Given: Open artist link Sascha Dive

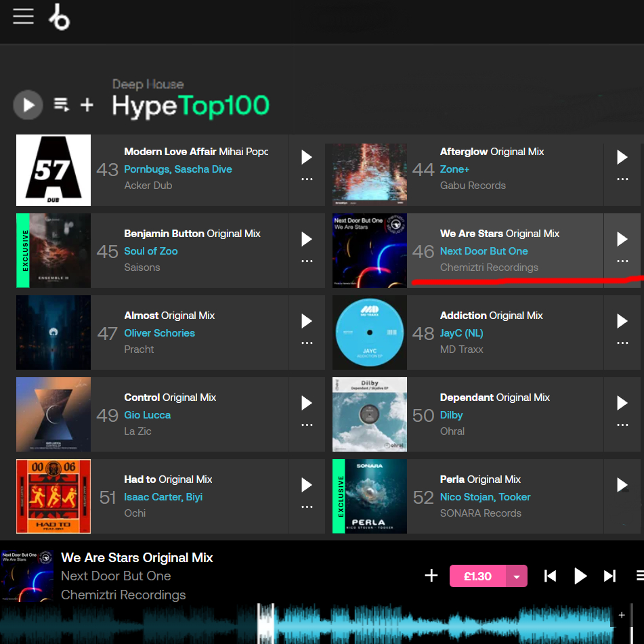Looking at the screenshot, I should pos(203,169).
